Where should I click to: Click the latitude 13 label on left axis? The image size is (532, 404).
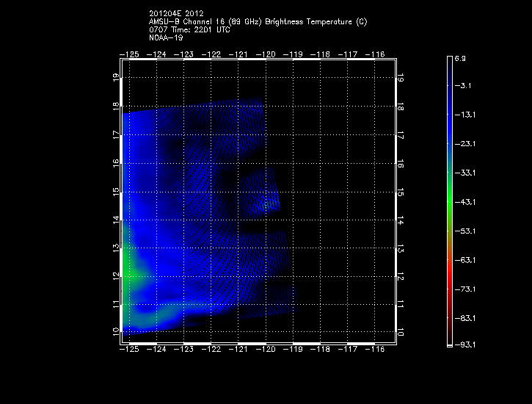click(116, 248)
